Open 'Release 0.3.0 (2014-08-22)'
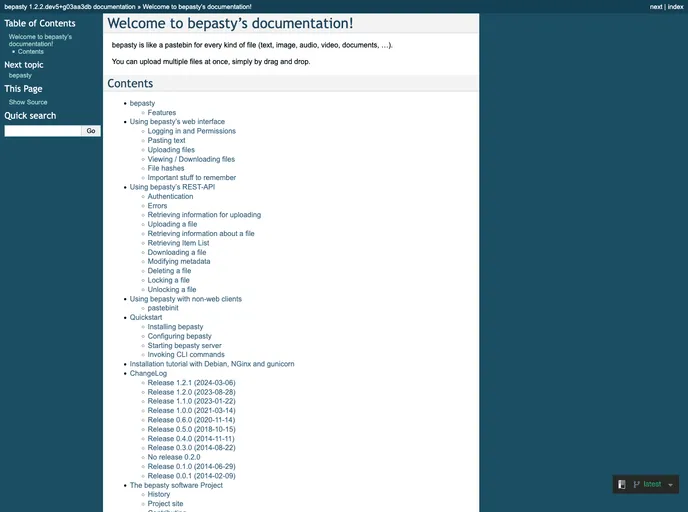This screenshot has width=688, height=512. (x=191, y=448)
